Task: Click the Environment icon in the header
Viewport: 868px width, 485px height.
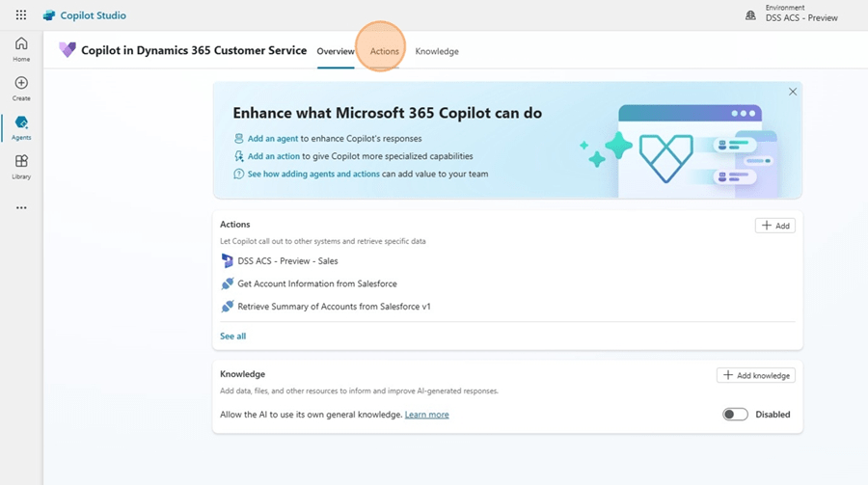Action: tap(750, 15)
